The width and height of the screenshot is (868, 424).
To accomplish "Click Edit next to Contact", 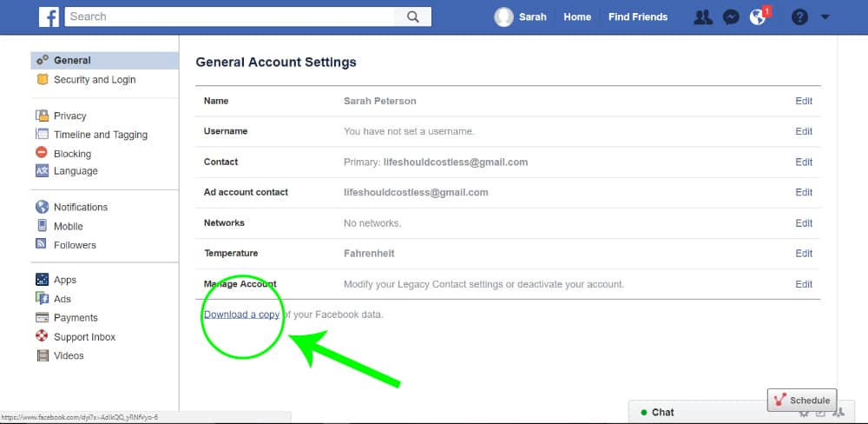I will coord(804,162).
